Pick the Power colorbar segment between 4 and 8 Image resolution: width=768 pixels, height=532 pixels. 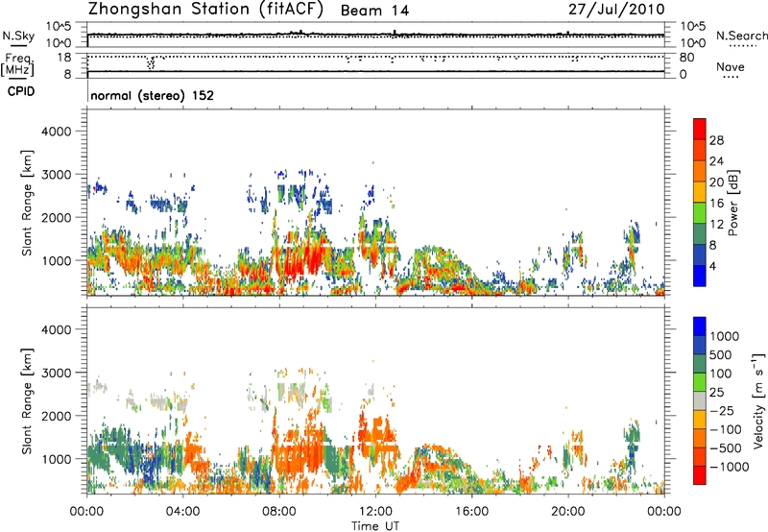[700, 254]
